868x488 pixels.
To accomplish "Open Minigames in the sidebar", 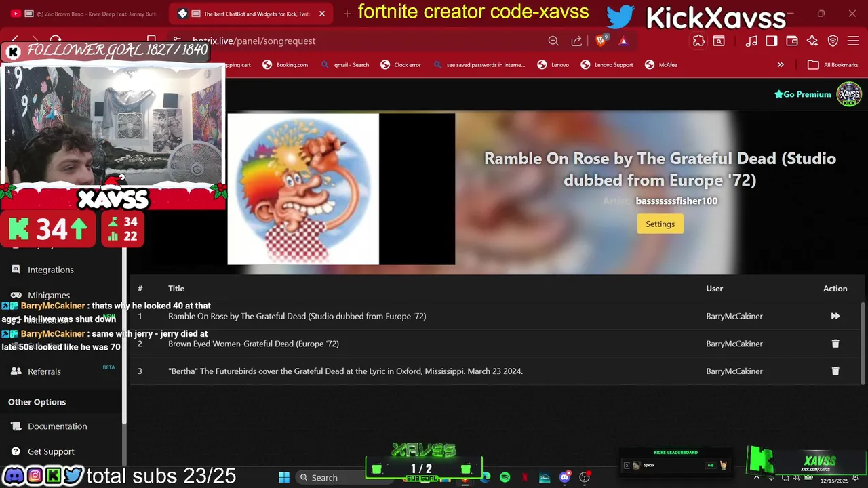I will tap(49, 296).
